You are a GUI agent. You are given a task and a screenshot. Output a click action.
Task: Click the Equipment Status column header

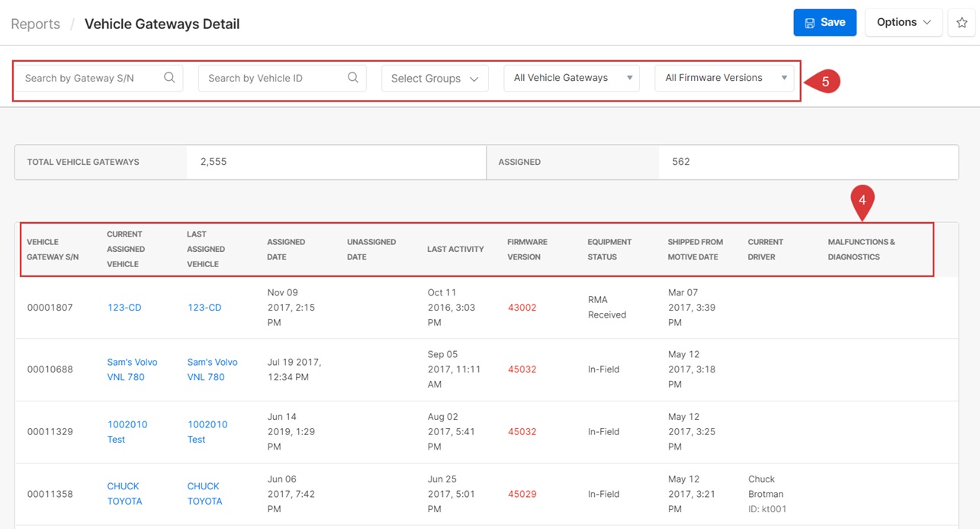609,250
